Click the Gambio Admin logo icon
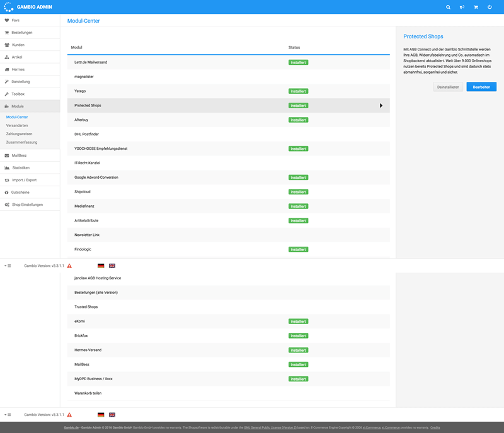 (8, 7)
